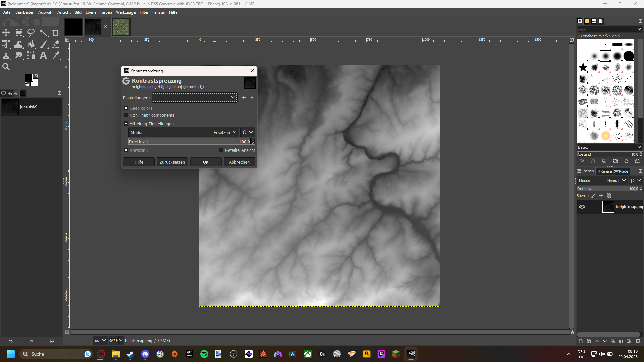This screenshot has width=644, height=362.
Task: Open the Einstellungen presets dropdown
Action: point(195,98)
